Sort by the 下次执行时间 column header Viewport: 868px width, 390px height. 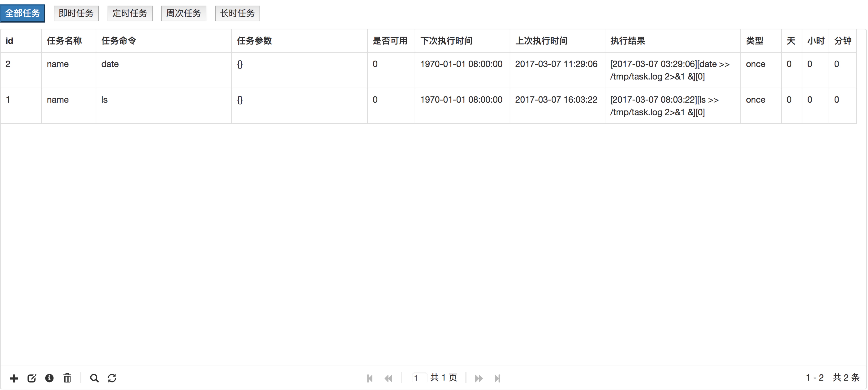coord(462,41)
